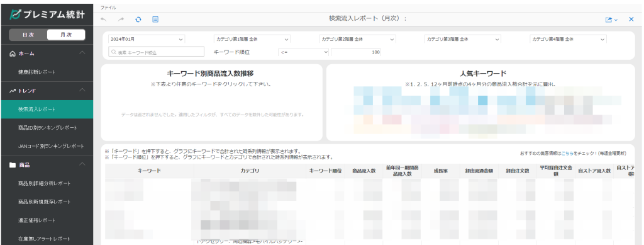The height and width of the screenshot is (245, 644).
Task: Open the カテゴリ第4階層 全体 dropdown
Action: coord(569,40)
